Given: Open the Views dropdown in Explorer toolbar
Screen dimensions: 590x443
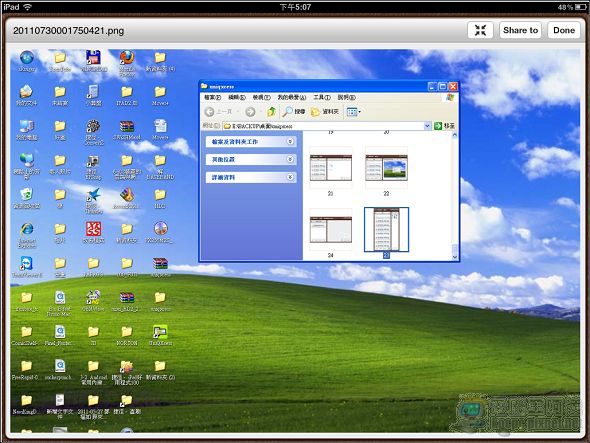Looking at the screenshot, I should pyautogui.click(x=353, y=112).
